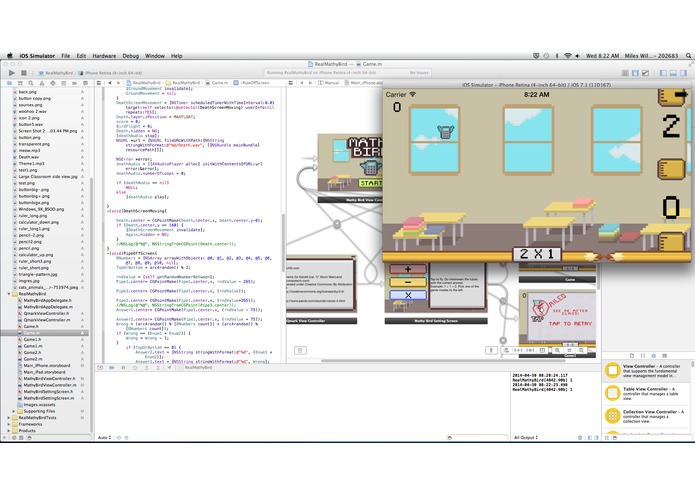Stop the running app in Xcode toolbar
Screen dimensions: 695x494
[x=24, y=73]
